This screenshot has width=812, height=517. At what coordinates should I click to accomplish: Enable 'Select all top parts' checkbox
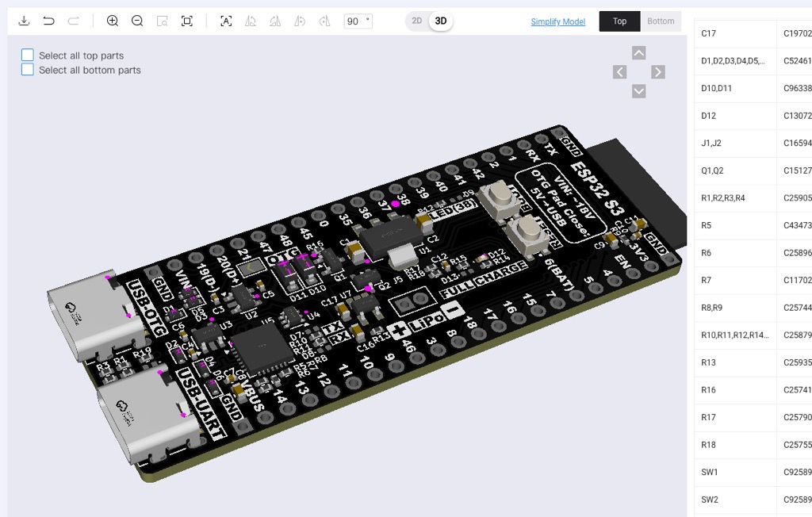28,55
